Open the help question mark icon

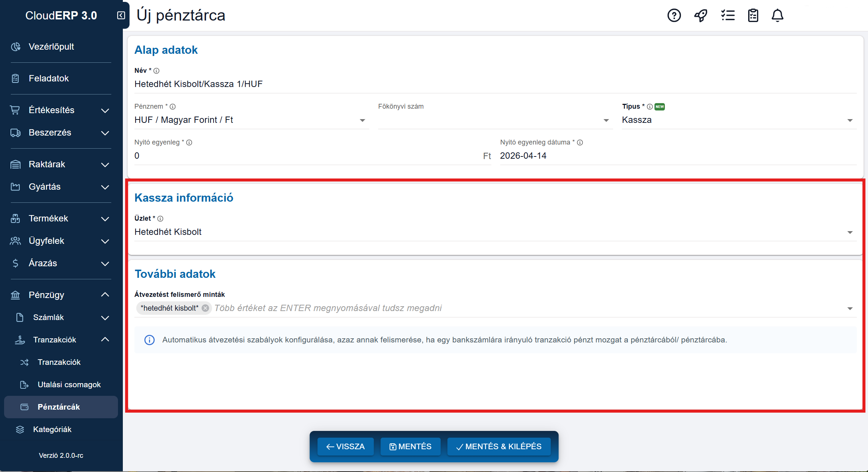click(674, 16)
